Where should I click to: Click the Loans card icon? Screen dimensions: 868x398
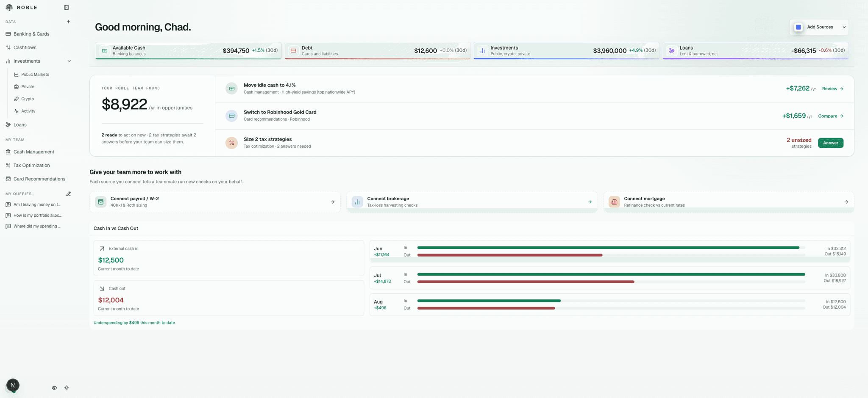click(671, 51)
